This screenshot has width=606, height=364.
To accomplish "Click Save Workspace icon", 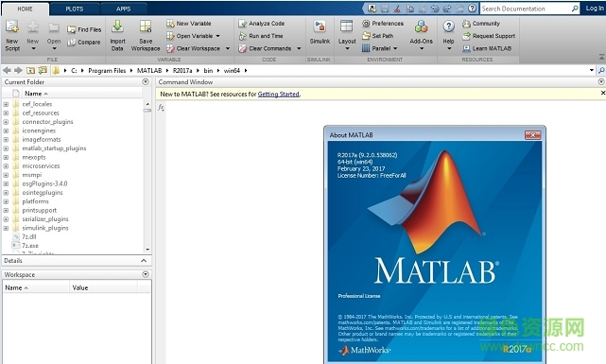I will [x=146, y=27].
